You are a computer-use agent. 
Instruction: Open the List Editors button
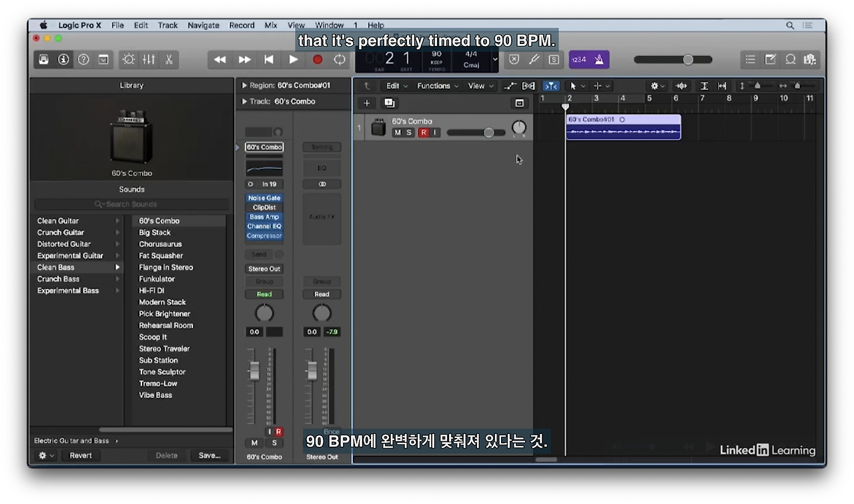point(750,59)
